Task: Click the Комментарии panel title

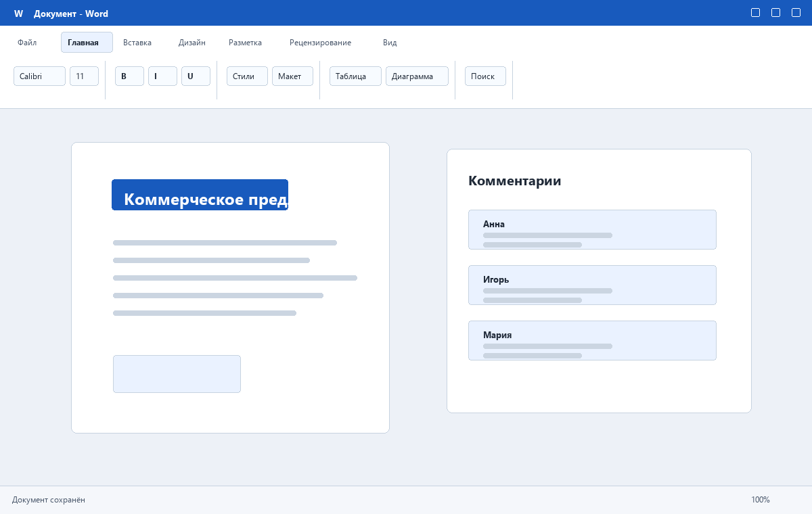Action: [514, 181]
